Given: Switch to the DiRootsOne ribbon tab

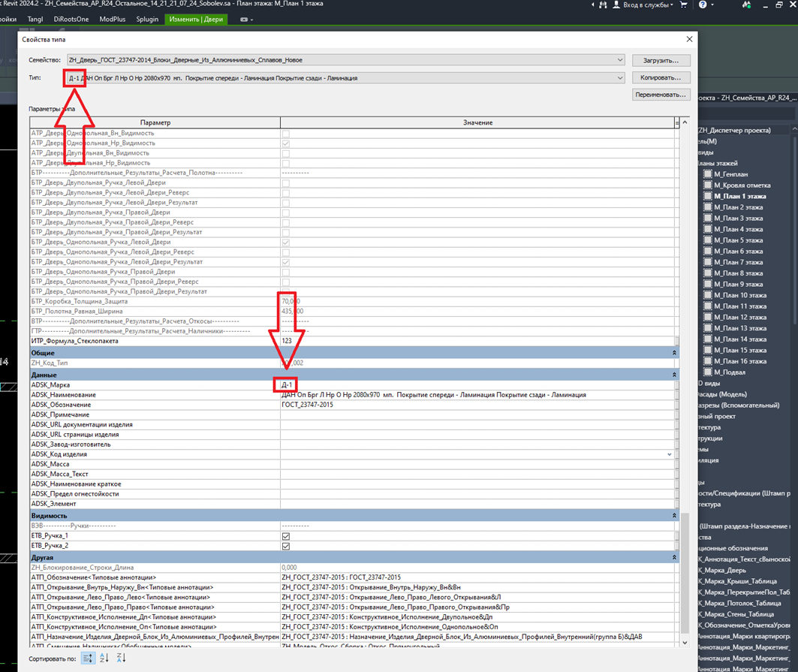Looking at the screenshot, I should (x=71, y=20).
